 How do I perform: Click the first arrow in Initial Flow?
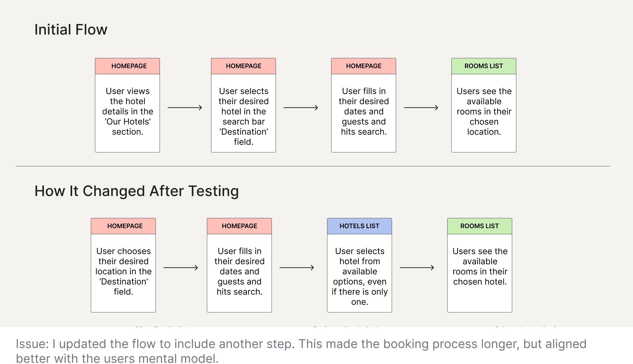pos(185,108)
